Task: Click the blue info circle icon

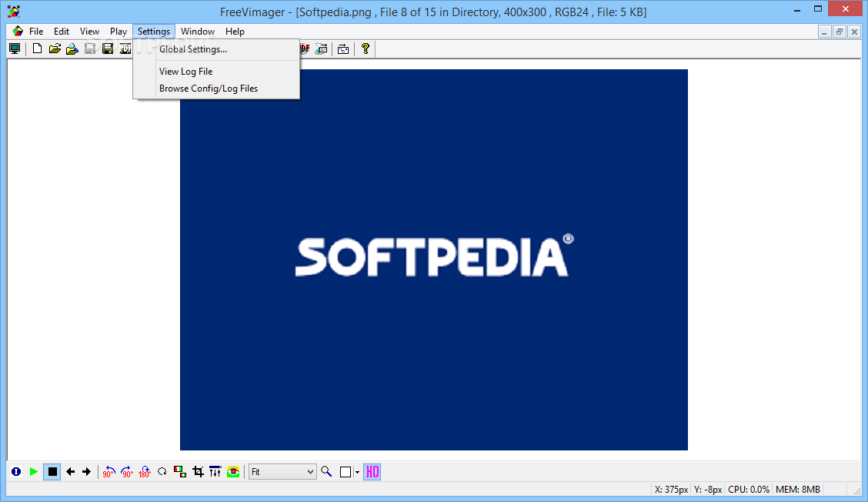Action: pyautogui.click(x=16, y=471)
